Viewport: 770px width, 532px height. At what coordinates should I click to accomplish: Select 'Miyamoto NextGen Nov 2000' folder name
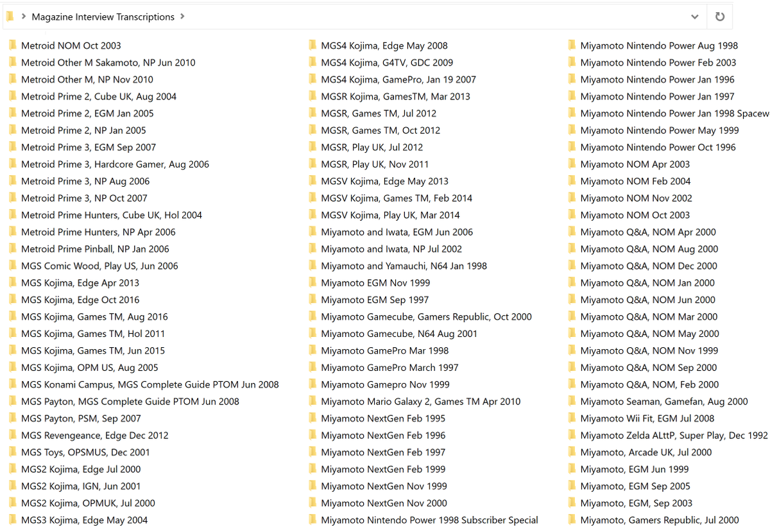click(384, 503)
